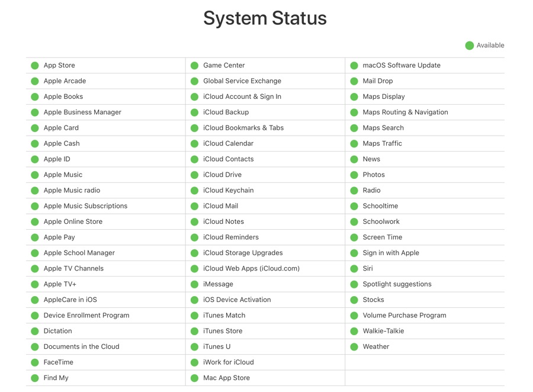Select the Apple TV+ status row
This screenshot has height=392, width=533.
(x=106, y=284)
